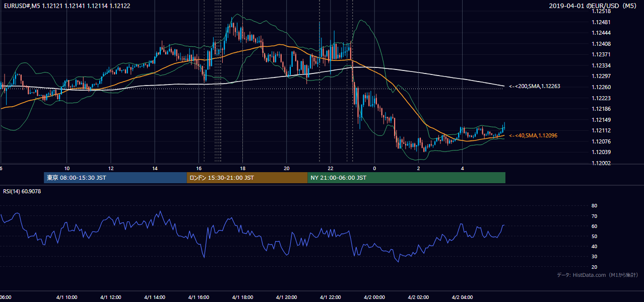The image size is (644, 302).
Task: Click hour label 0 under the price chart
Action: tap(374, 168)
